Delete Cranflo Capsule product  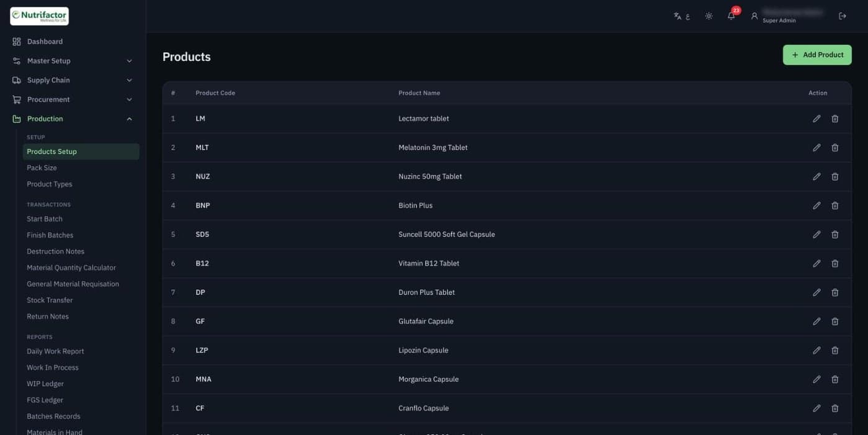pos(835,408)
